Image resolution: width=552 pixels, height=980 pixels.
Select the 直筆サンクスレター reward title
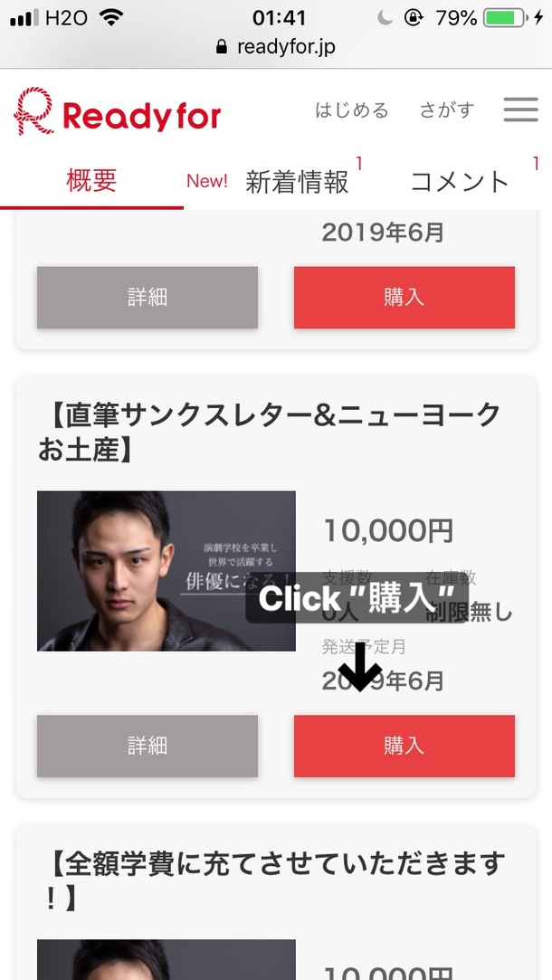(269, 432)
